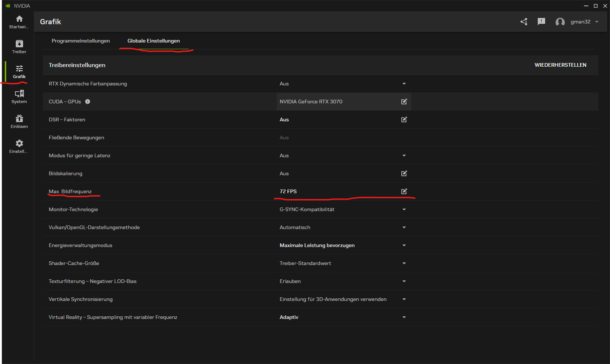
Task: Click the RTX Dynamische Farbanpassung label
Action: 88,84
